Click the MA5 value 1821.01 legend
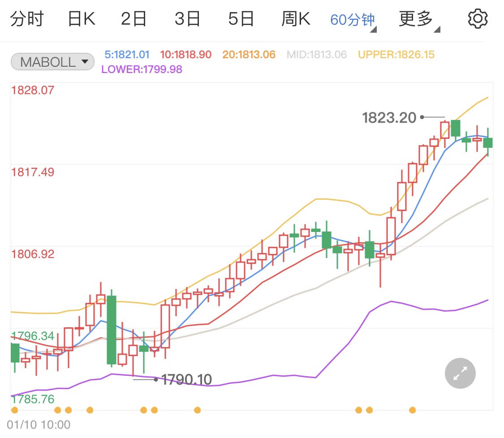This screenshot has height=438, width=504. [x=126, y=54]
